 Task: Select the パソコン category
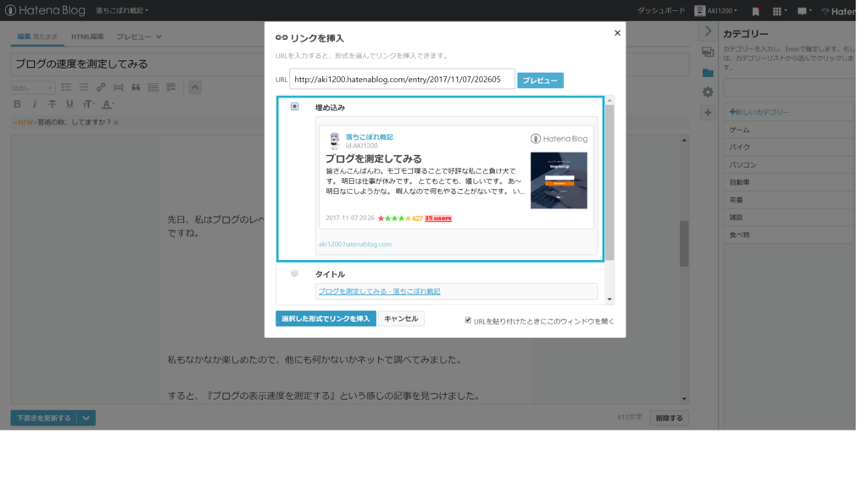click(x=789, y=165)
